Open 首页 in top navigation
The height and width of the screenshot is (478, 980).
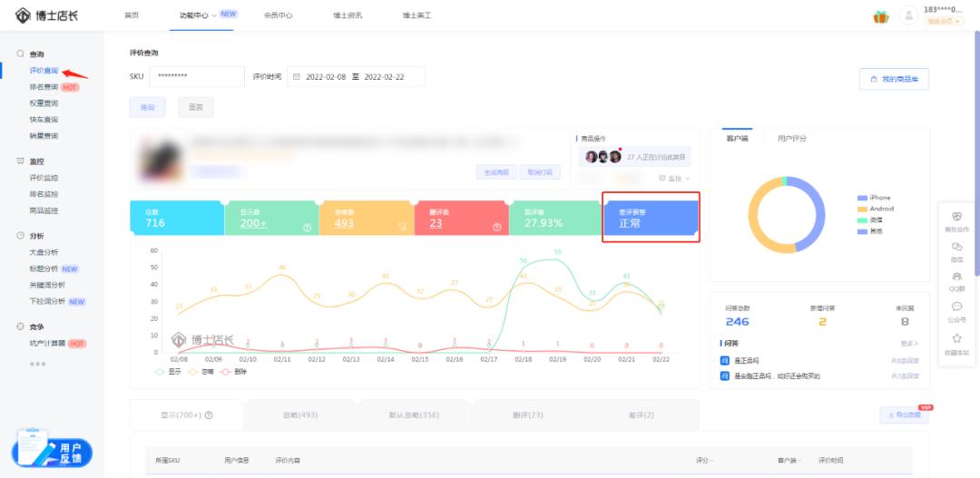tap(132, 15)
